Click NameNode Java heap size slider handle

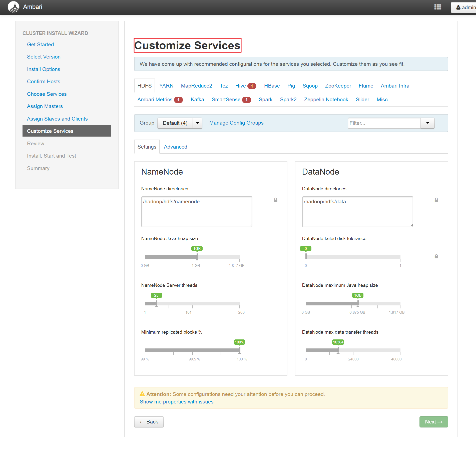197,257
